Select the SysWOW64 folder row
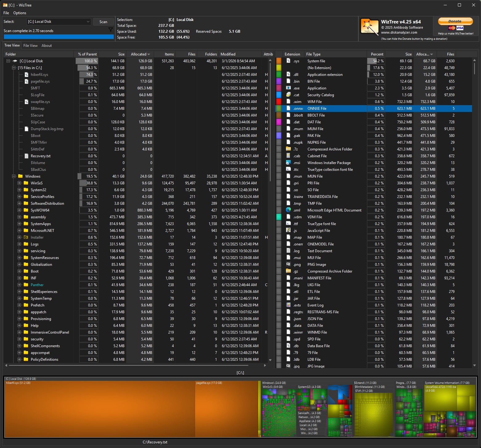 pyautogui.click(x=136, y=210)
